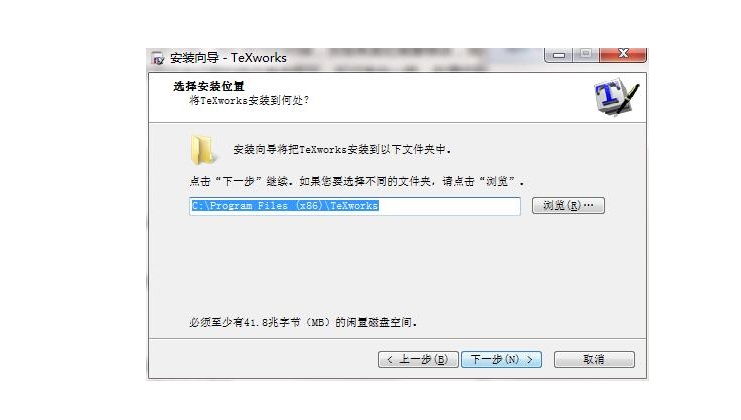Click the 选择安装位置 heading

(209, 86)
